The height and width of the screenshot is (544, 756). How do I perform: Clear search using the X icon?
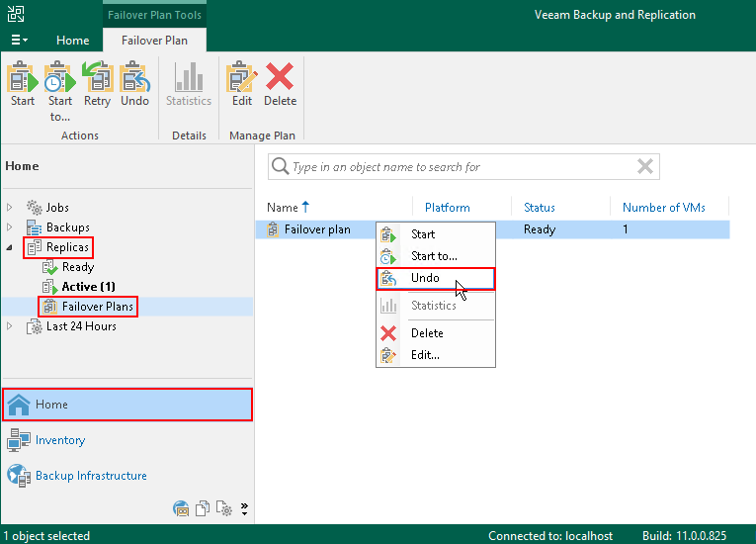(x=644, y=166)
